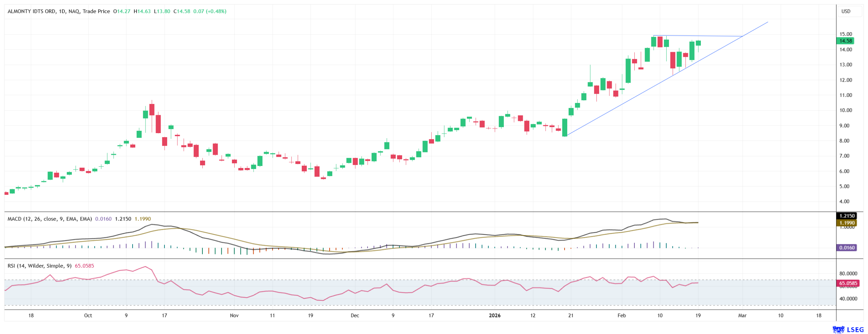Click the latest green candle at 14.58
This screenshot has width=868, height=334.
pyautogui.click(x=698, y=43)
